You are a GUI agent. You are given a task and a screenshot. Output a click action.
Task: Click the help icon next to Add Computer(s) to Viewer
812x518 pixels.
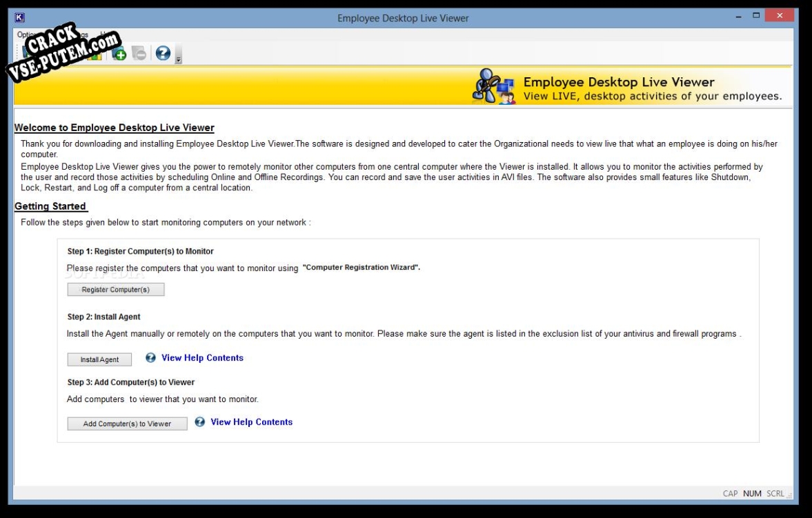(x=200, y=421)
